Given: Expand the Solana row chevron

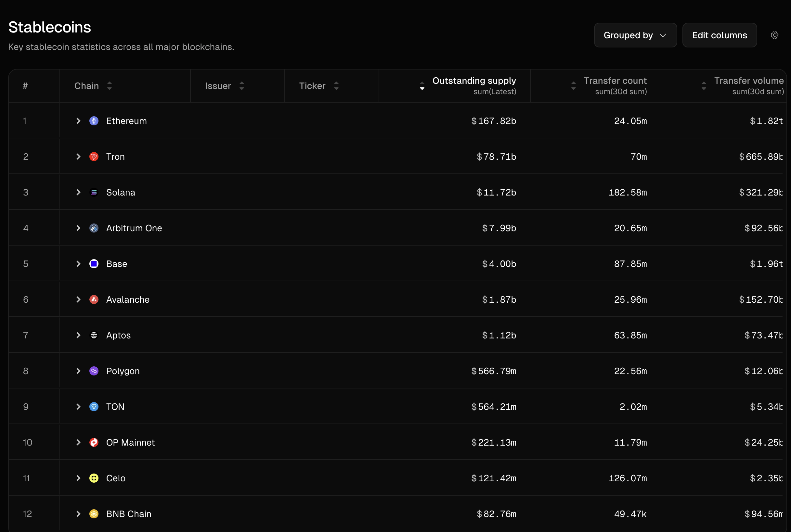Looking at the screenshot, I should 78,192.
